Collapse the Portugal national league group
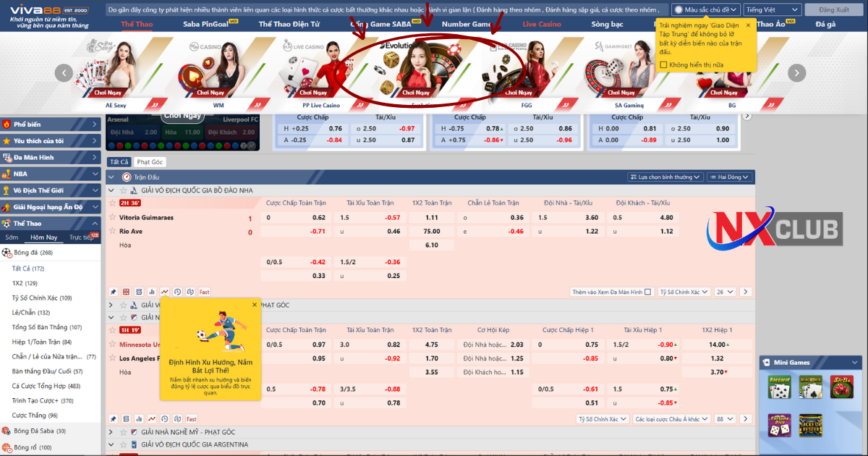The width and height of the screenshot is (868, 456). [111, 190]
